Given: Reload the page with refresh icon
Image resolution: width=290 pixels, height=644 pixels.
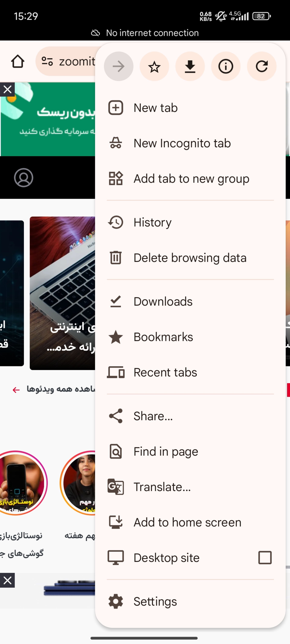Looking at the screenshot, I should coord(261,67).
